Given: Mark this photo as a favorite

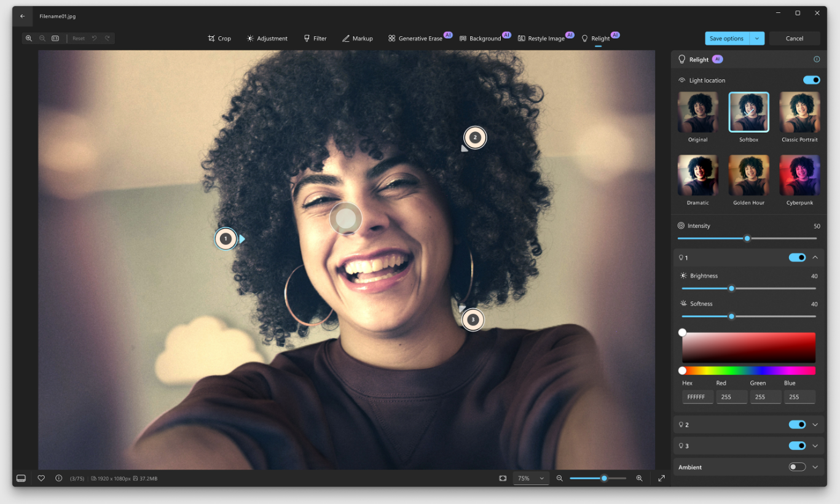Looking at the screenshot, I should pyautogui.click(x=41, y=478).
